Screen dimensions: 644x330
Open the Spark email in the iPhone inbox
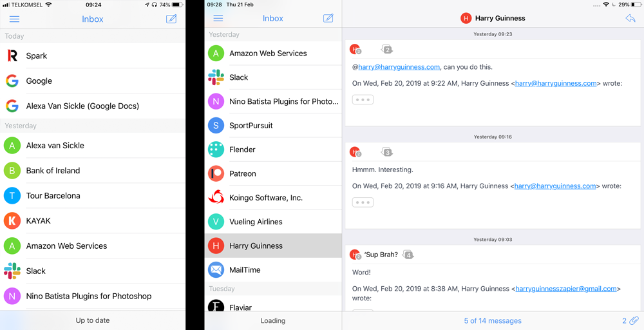coord(93,56)
